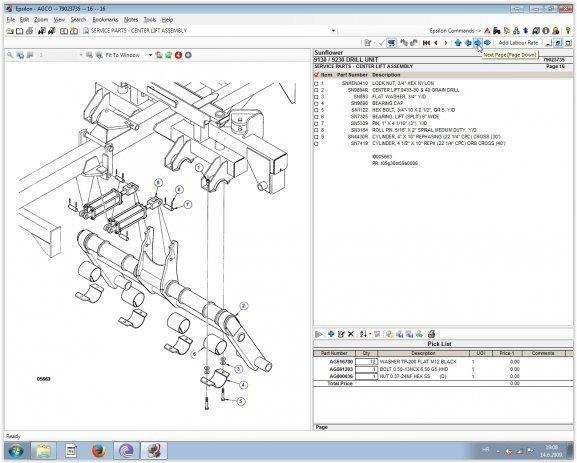This screenshot has height=463, width=577.
Task: Check the box for item 6 BEARING, LIFT
Action: click(x=316, y=117)
